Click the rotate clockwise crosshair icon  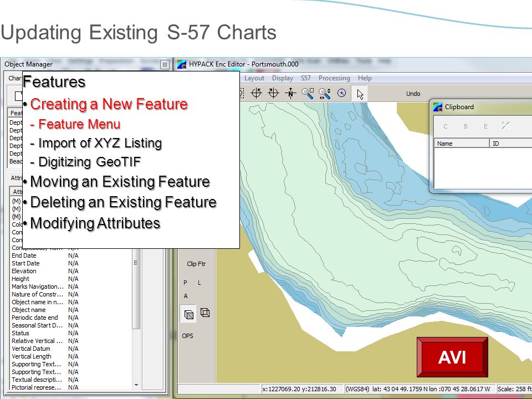point(273,93)
